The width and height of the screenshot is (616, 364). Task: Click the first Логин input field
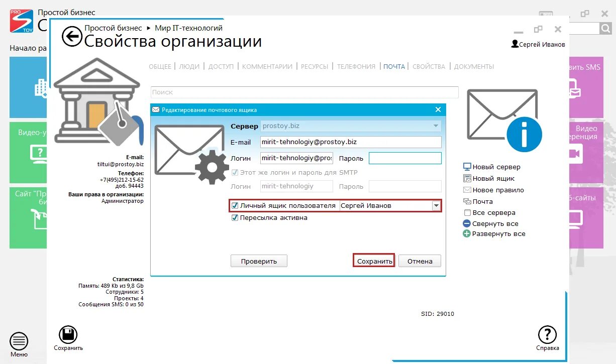(x=296, y=158)
